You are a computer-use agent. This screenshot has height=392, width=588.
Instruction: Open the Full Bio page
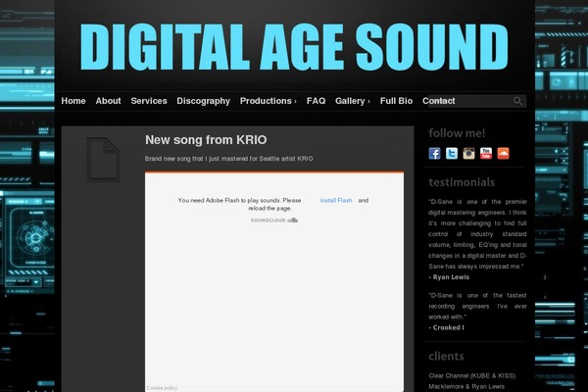(396, 101)
